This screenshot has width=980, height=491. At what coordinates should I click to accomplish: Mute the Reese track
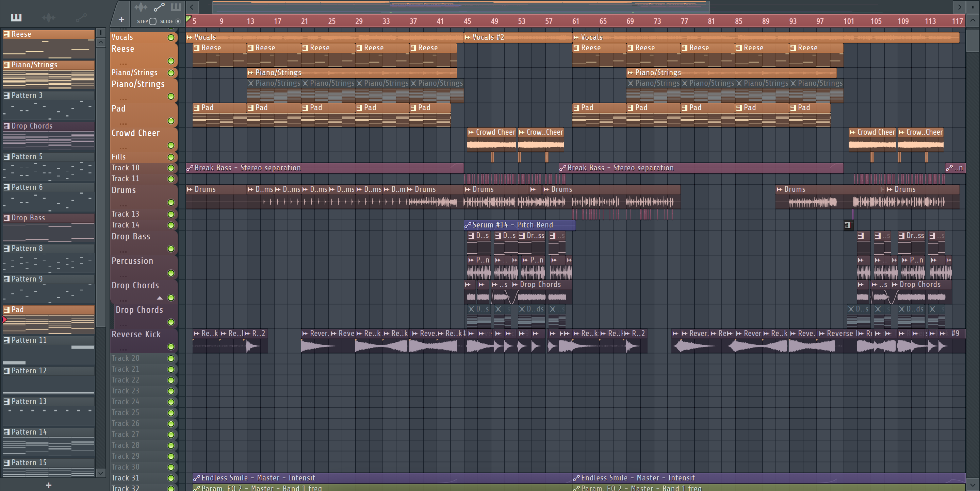click(x=171, y=61)
